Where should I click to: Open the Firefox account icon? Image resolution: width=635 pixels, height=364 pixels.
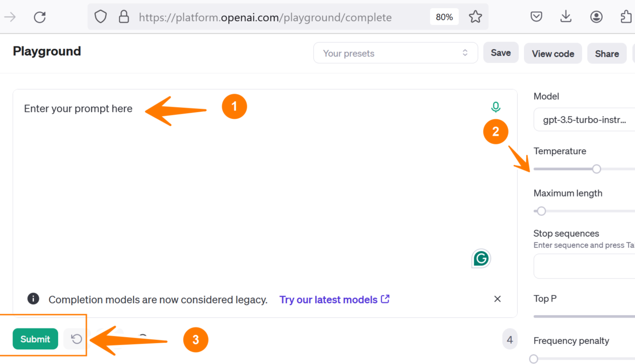(596, 17)
